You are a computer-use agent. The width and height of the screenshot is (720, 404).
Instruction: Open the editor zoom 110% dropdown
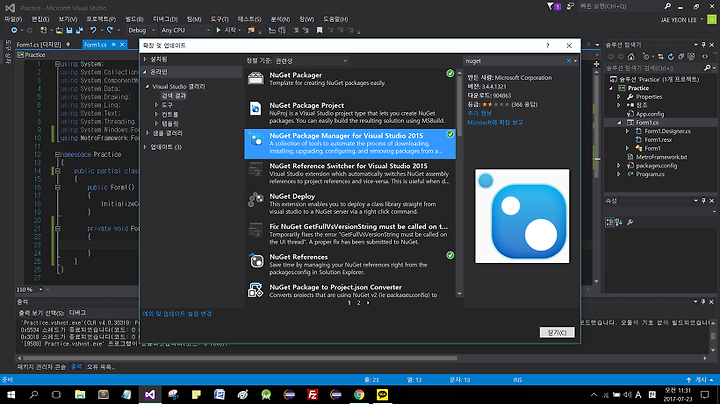point(41,290)
